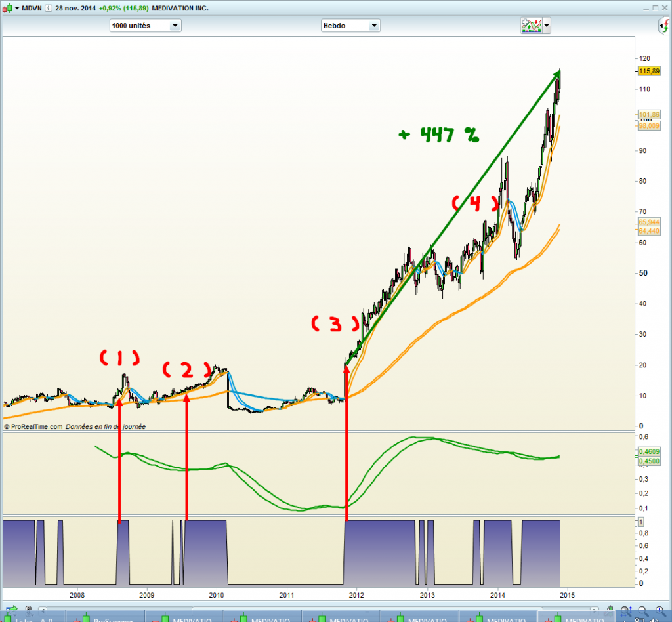
Task: Expand the ticker dropdown arrow before MDVN
Action: (17, 8)
